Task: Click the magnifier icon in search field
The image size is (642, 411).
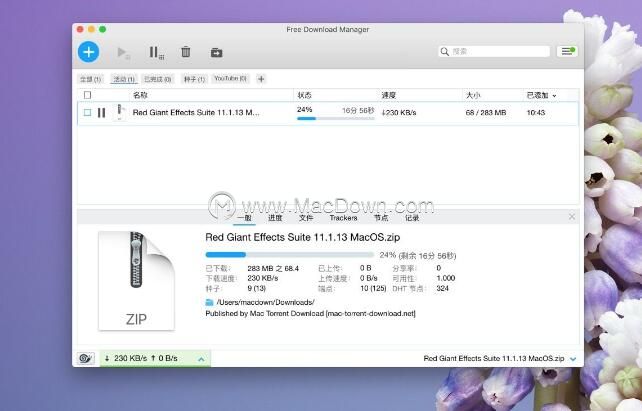Action: (445, 52)
